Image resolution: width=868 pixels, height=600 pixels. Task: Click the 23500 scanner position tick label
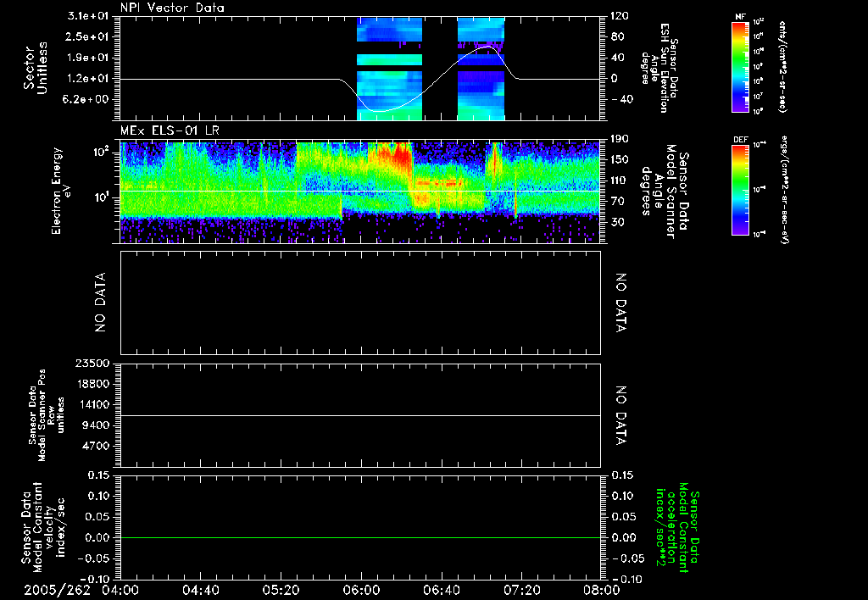click(x=92, y=364)
